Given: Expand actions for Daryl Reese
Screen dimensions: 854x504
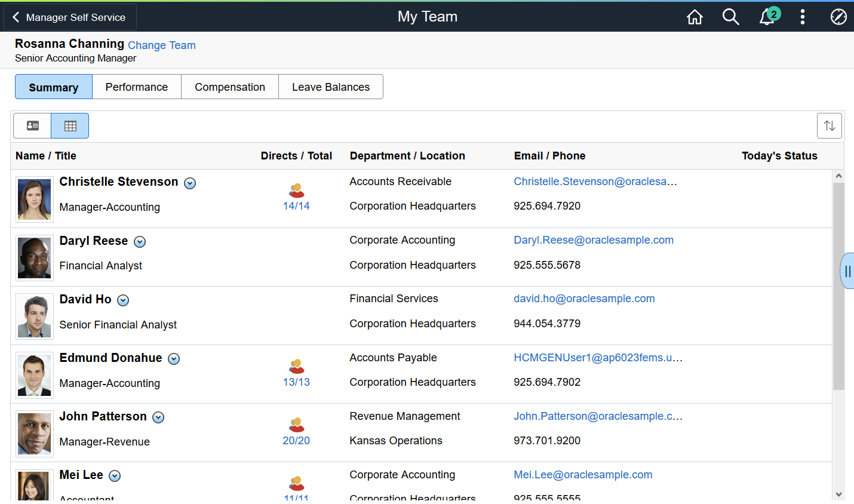Looking at the screenshot, I should coord(140,242).
